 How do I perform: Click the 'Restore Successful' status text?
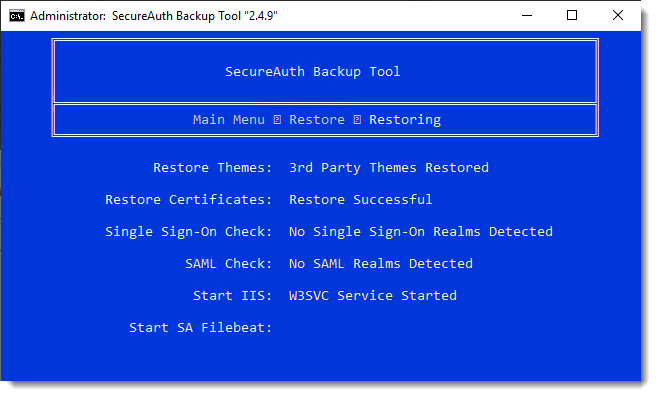tap(361, 199)
